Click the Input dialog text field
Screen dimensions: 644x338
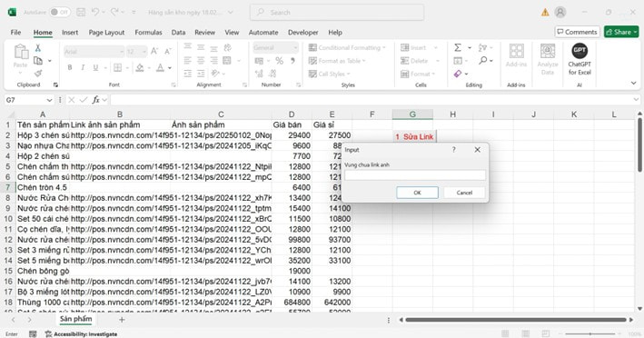(x=415, y=175)
